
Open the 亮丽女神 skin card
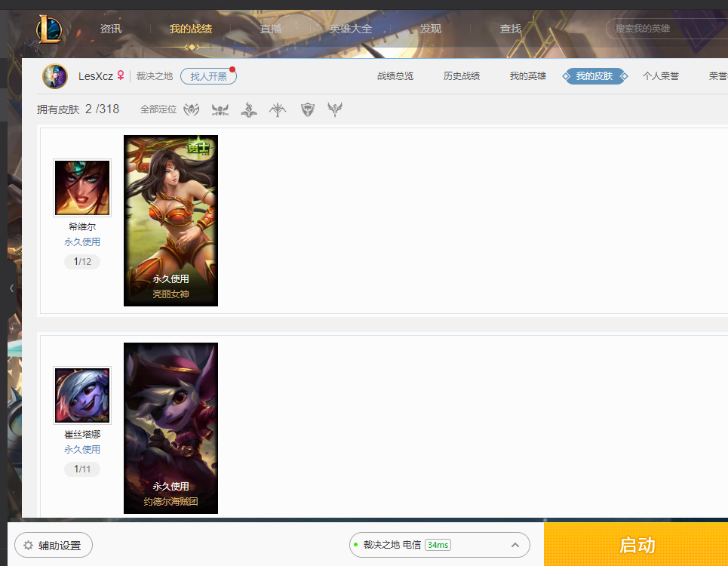pos(170,220)
